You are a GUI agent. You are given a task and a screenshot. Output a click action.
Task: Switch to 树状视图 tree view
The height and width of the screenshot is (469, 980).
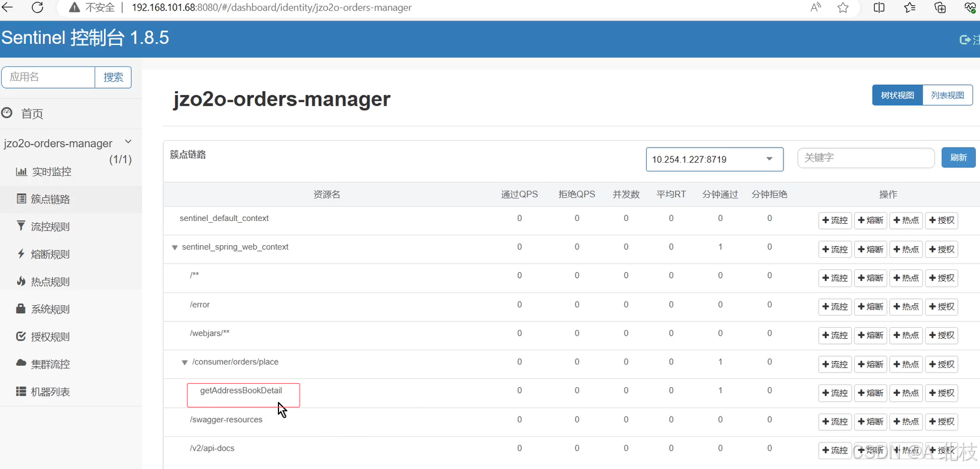898,95
